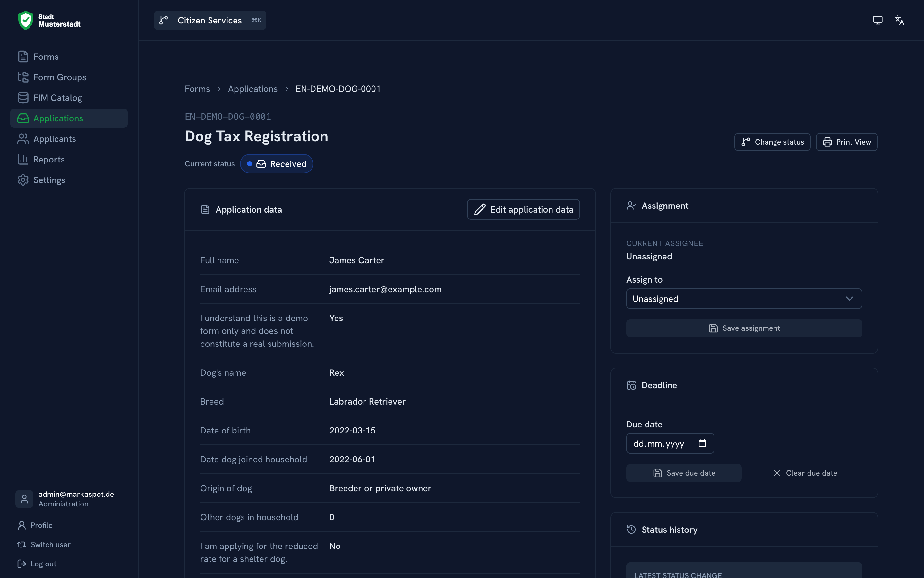Click Log out

37,564
